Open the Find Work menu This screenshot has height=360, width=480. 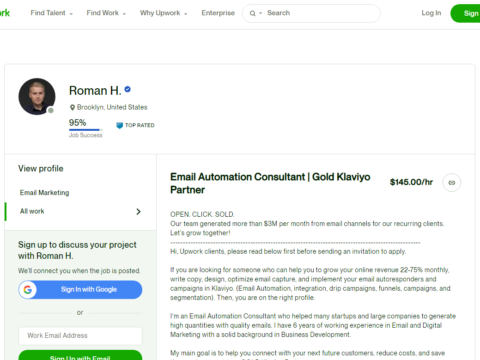click(x=106, y=13)
